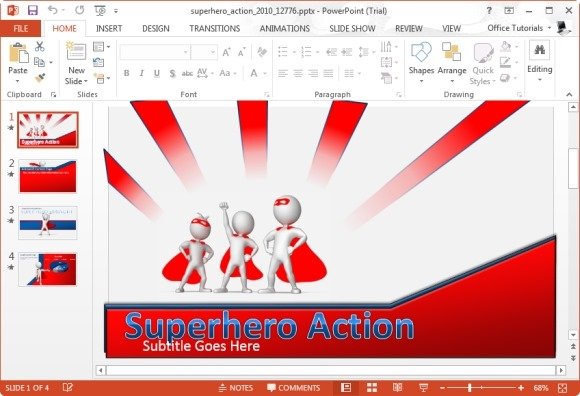The image size is (580, 396).
Task: Toggle Justify paragraph alignment
Action: pyautogui.click(x=328, y=74)
